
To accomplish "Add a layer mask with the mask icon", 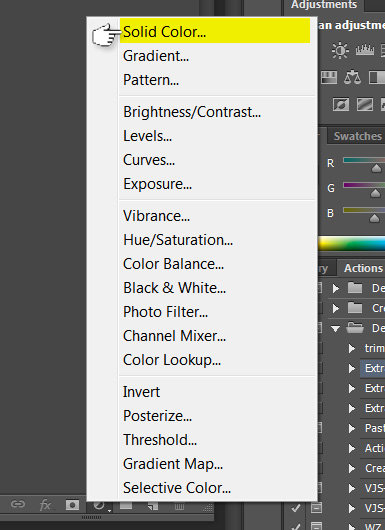I will point(72,505).
